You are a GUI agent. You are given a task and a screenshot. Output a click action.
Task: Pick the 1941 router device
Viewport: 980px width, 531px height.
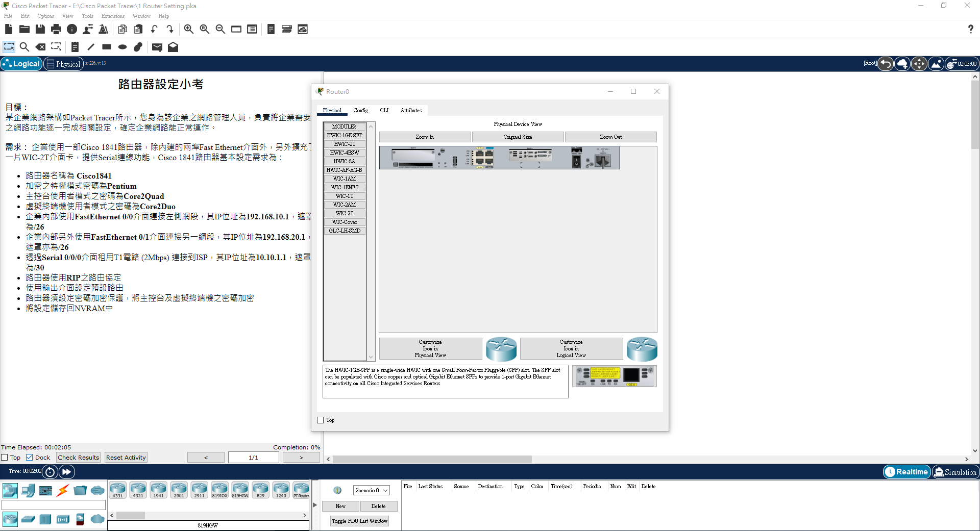coord(159,490)
